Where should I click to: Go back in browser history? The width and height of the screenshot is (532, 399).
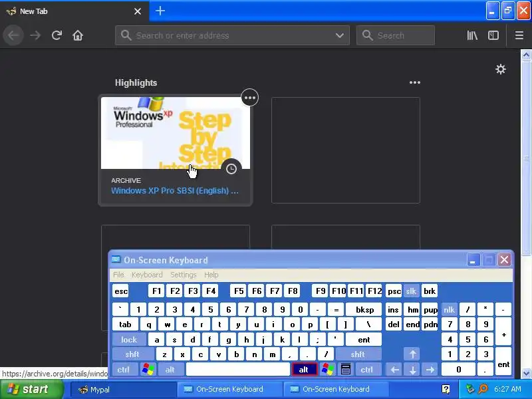coord(13,35)
